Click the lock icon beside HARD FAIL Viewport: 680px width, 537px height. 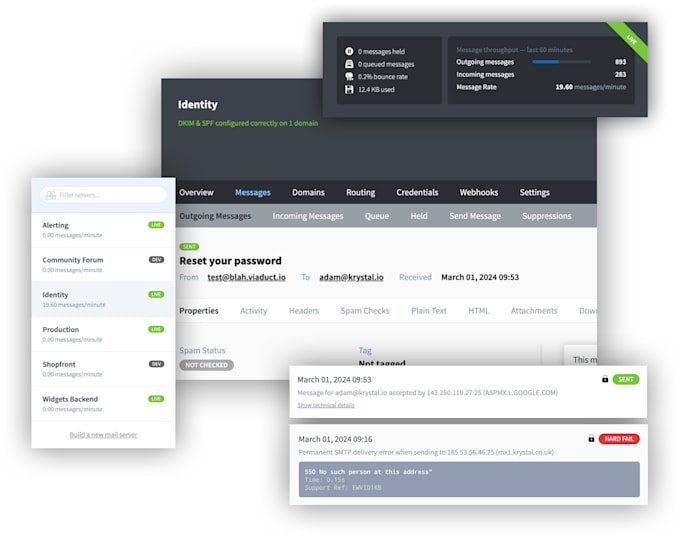[591, 439]
